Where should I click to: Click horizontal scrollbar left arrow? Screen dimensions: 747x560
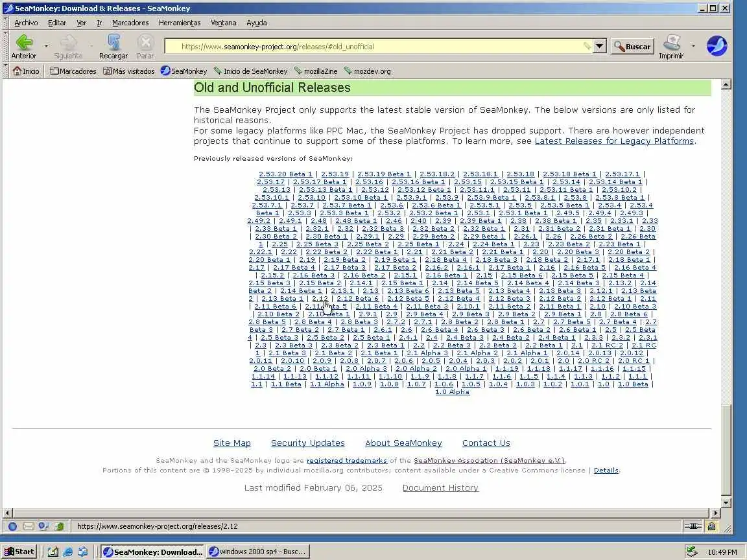[7, 513]
